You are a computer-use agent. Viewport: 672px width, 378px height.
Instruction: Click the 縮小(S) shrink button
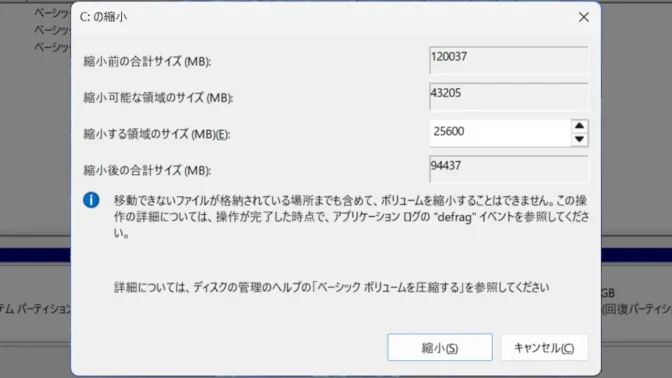(x=440, y=347)
